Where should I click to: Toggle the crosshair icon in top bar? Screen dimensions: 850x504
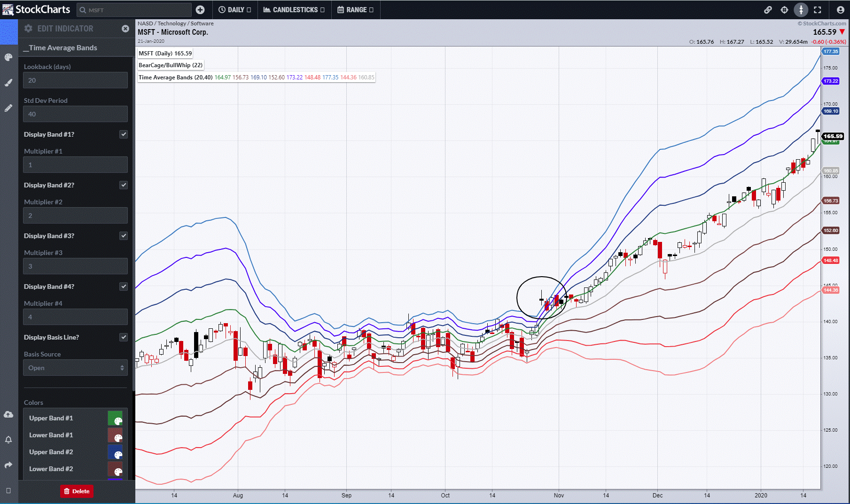(784, 10)
